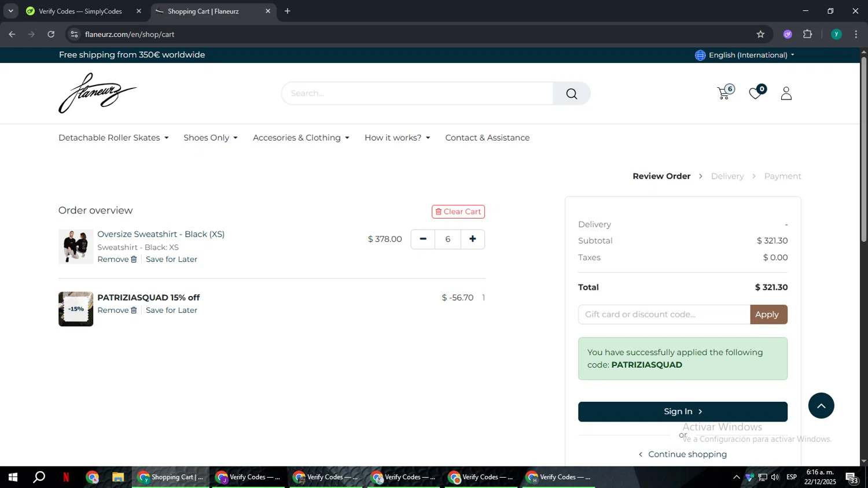Open the purple extension icon in toolbar
This screenshot has width=868, height=488.
coord(788,34)
